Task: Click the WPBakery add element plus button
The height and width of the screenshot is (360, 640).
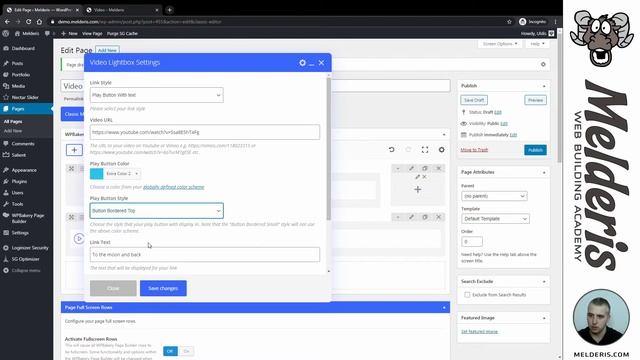Action: (x=74, y=150)
